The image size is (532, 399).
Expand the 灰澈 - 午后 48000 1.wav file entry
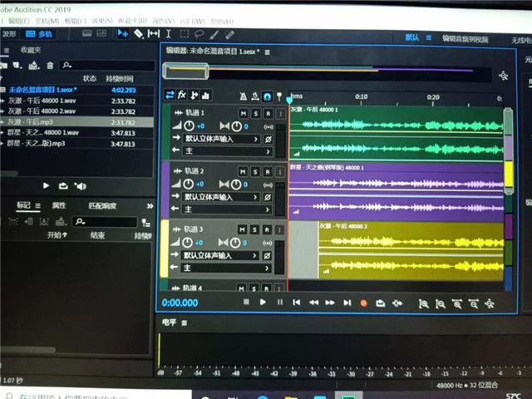(4, 100)
